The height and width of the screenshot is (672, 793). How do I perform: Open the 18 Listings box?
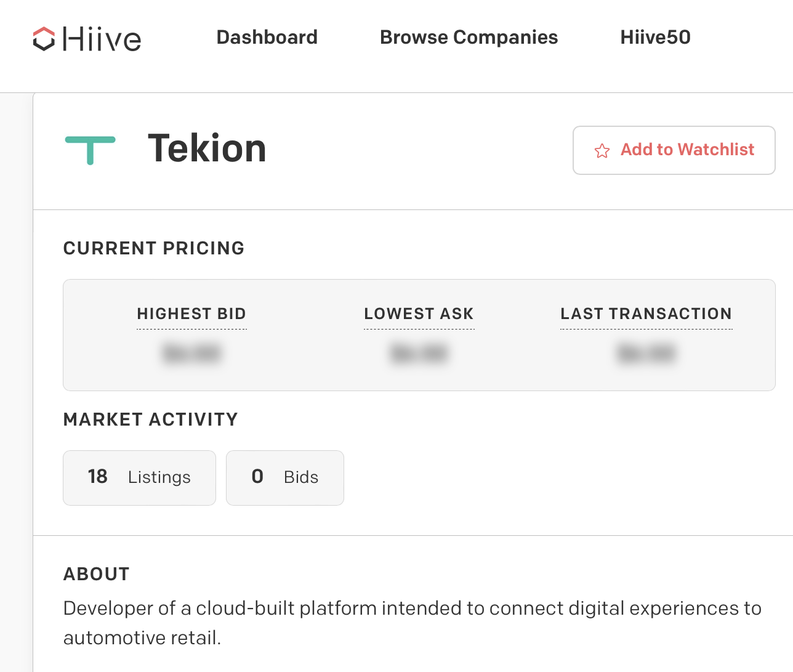[140, 478]
